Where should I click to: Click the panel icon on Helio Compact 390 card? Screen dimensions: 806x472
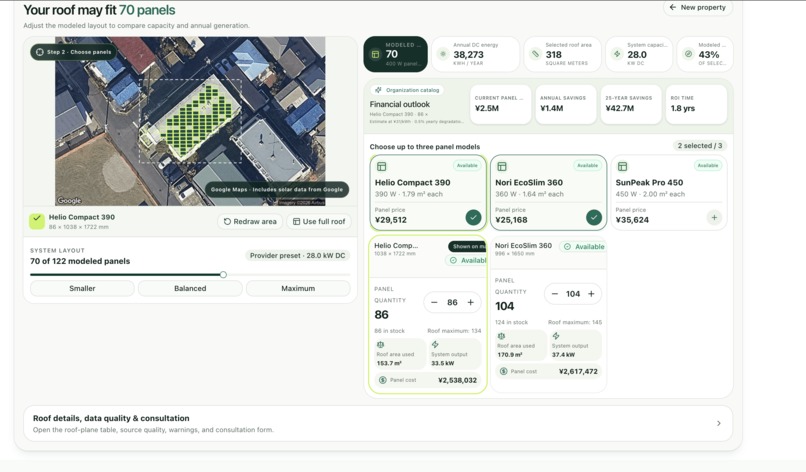[381, 167]
